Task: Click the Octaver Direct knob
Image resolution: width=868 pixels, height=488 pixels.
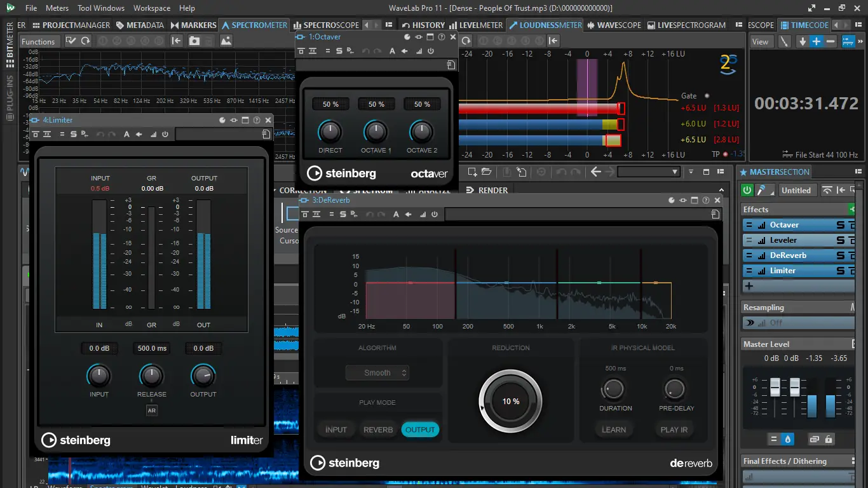Action: (x=330, y=132)
